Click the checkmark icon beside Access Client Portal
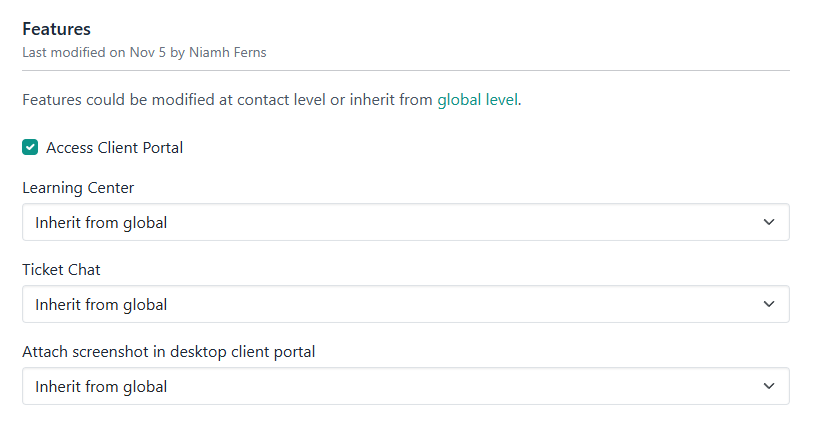 tap(30, 148)
